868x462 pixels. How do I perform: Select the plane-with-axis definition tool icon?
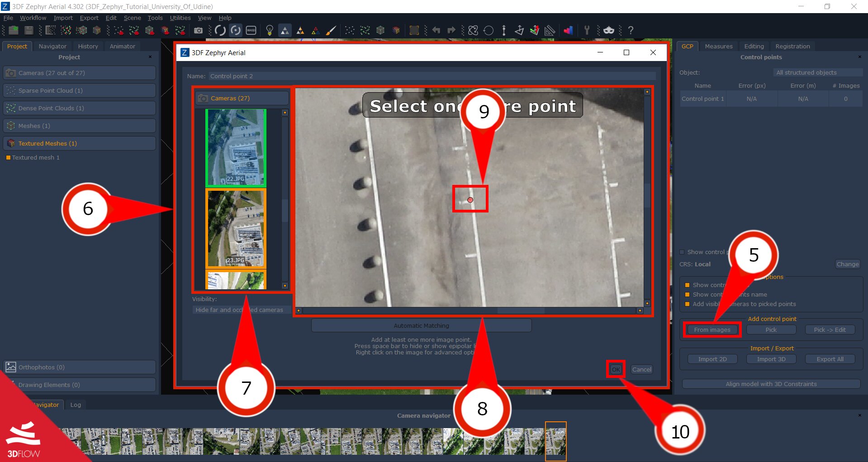(519, 30)
